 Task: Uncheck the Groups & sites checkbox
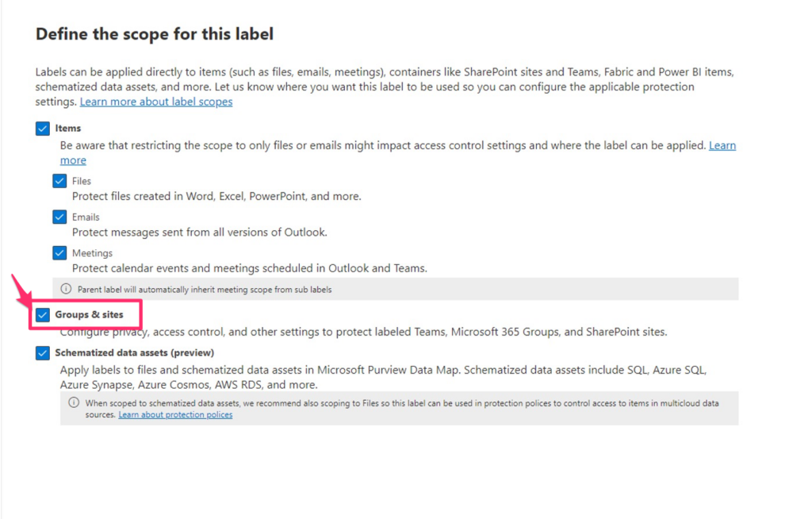click(43, 314)
